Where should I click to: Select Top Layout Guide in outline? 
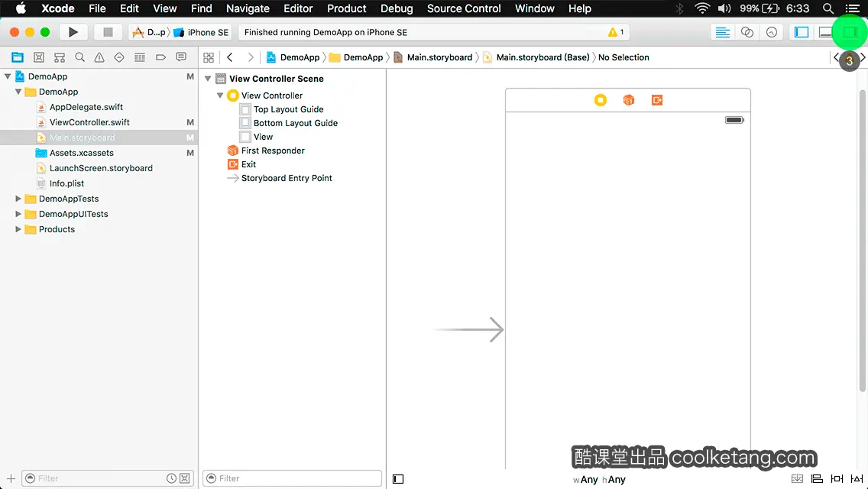point(288,109)
